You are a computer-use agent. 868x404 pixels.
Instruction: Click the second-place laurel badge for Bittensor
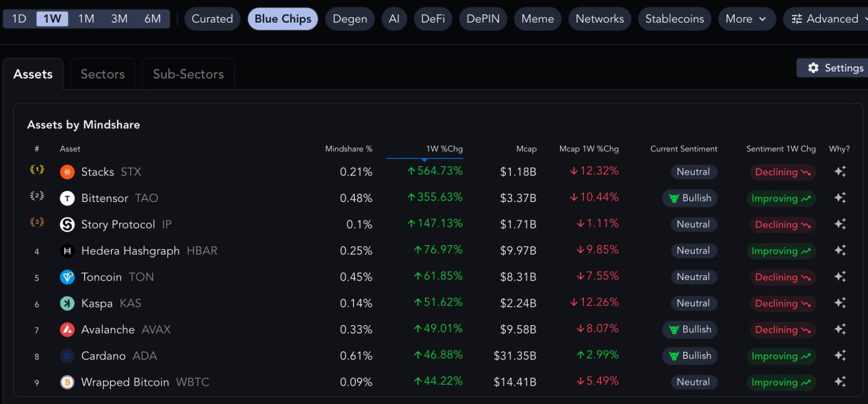tap(37, 196)
